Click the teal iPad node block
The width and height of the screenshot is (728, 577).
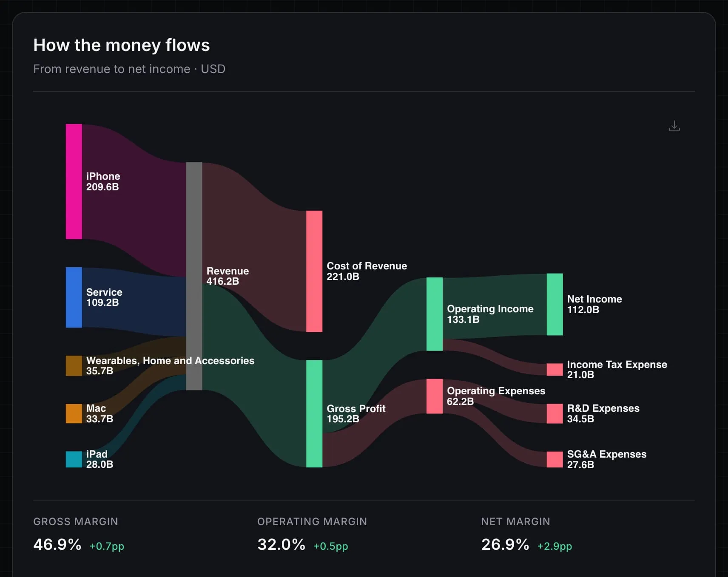74,459
